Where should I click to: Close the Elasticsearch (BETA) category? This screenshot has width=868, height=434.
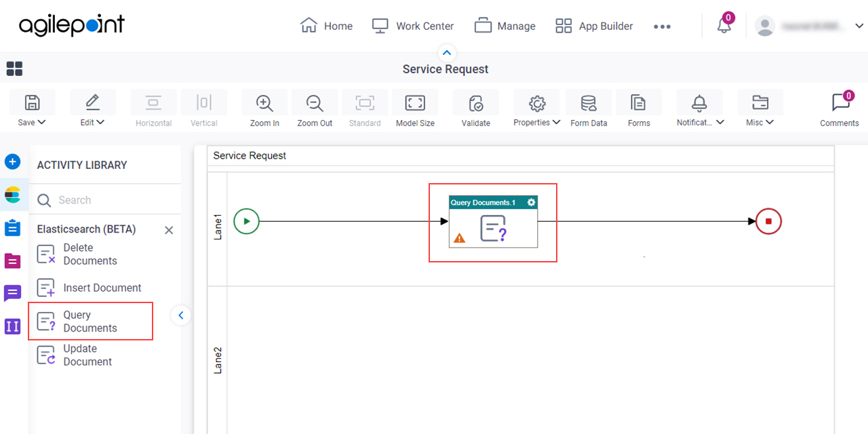coord(169,231)
